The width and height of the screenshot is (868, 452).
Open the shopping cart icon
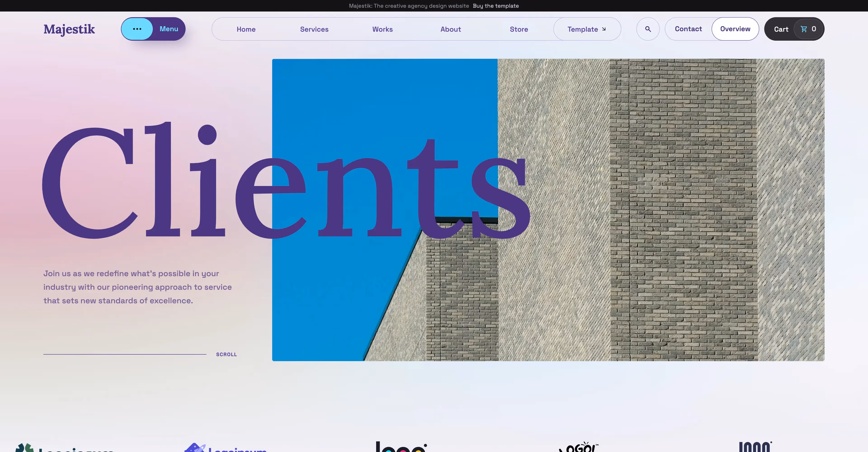click(x=804, y=29)
